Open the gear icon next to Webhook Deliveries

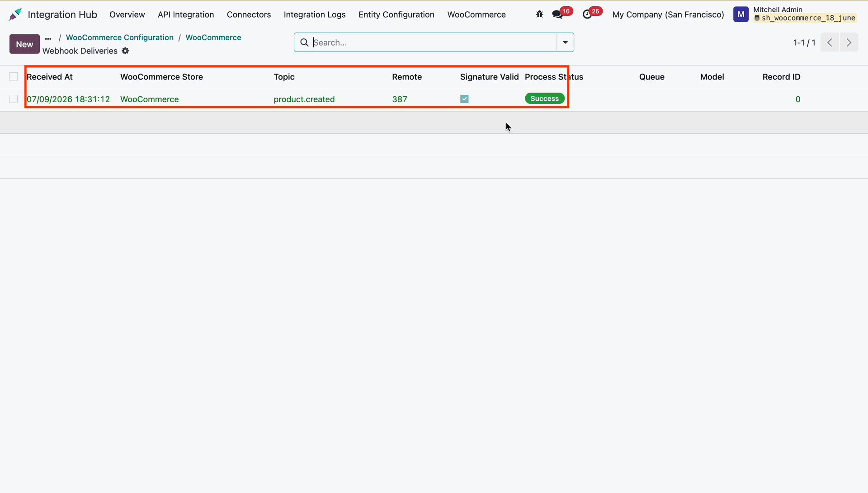click(x=125, y=51)
